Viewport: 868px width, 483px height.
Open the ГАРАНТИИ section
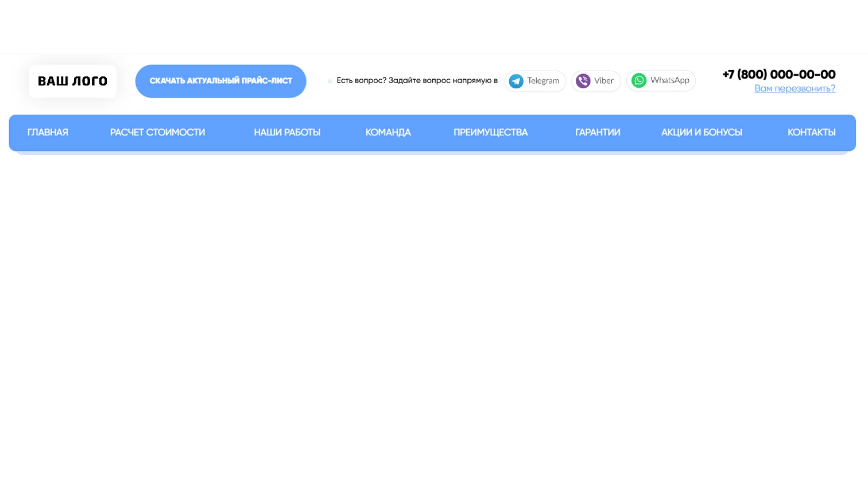point(598,133)
